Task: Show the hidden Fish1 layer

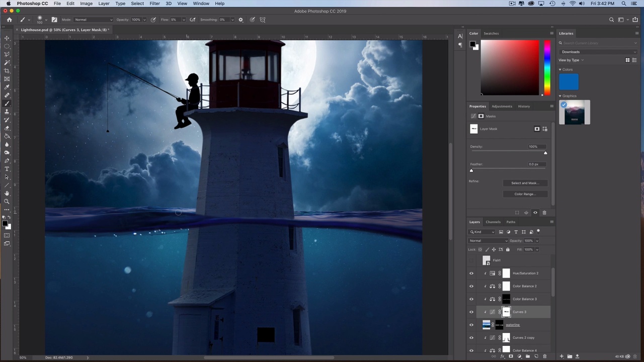Action: tap(471, 260)
